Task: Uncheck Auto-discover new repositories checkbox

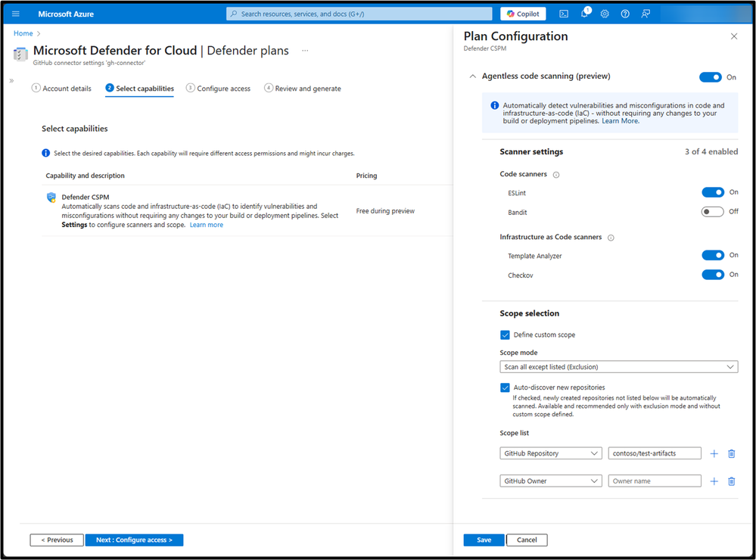Action: click(x=505, y=387)
